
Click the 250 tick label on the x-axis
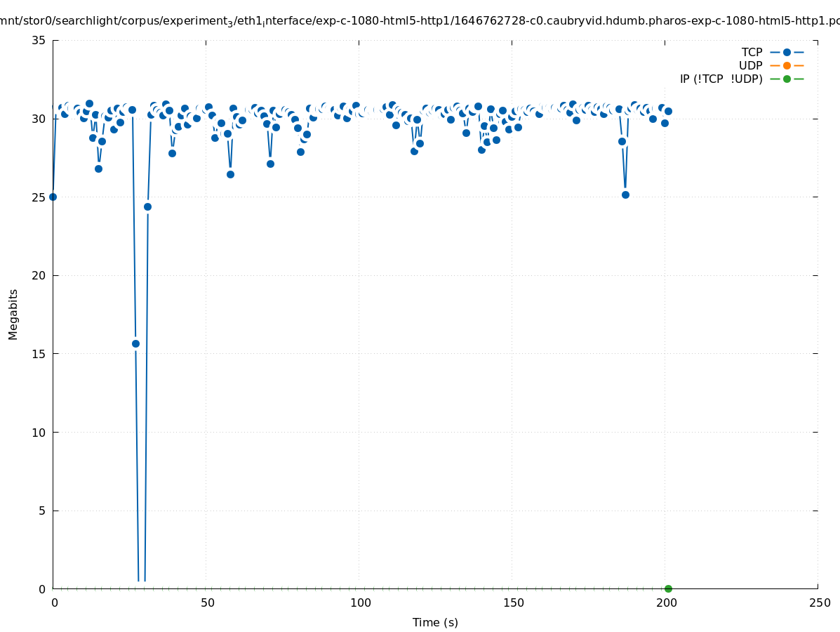pos(818,603)
